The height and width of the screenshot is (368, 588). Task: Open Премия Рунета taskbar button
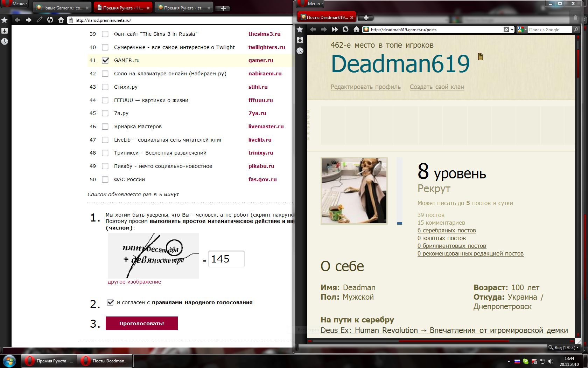tap(49, 361)
